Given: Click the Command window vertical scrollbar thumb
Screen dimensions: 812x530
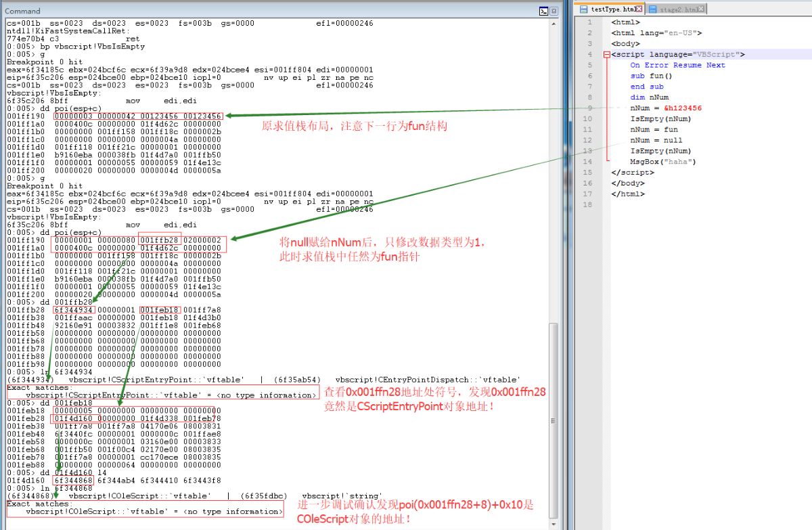Looking at the screenshot, I should [554, 420].
